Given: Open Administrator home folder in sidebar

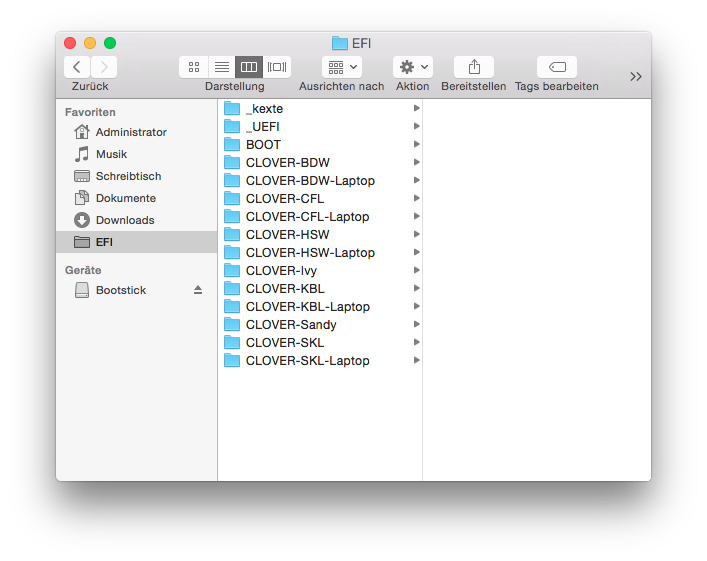Looking at the screenshot, I should coord(137,132).
